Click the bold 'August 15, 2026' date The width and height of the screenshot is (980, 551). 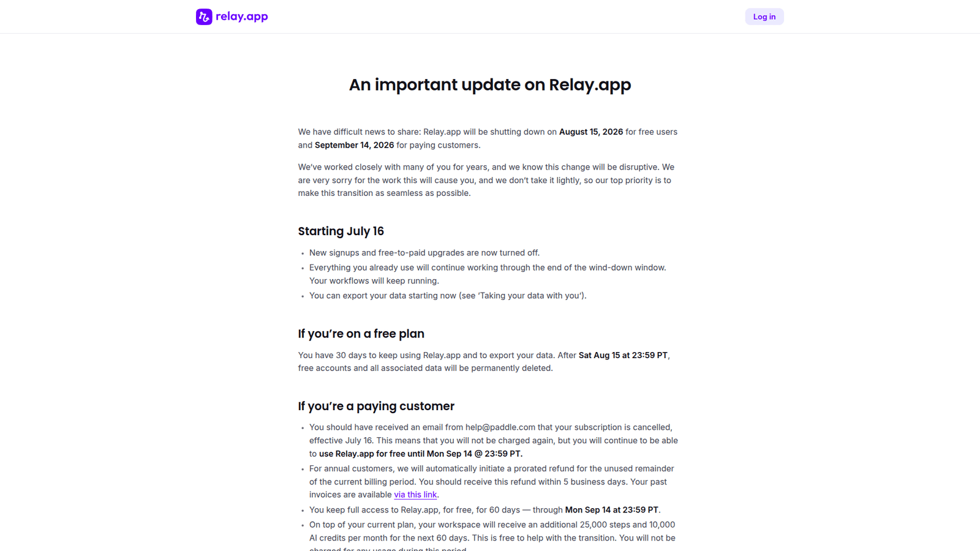pos(591,132)
